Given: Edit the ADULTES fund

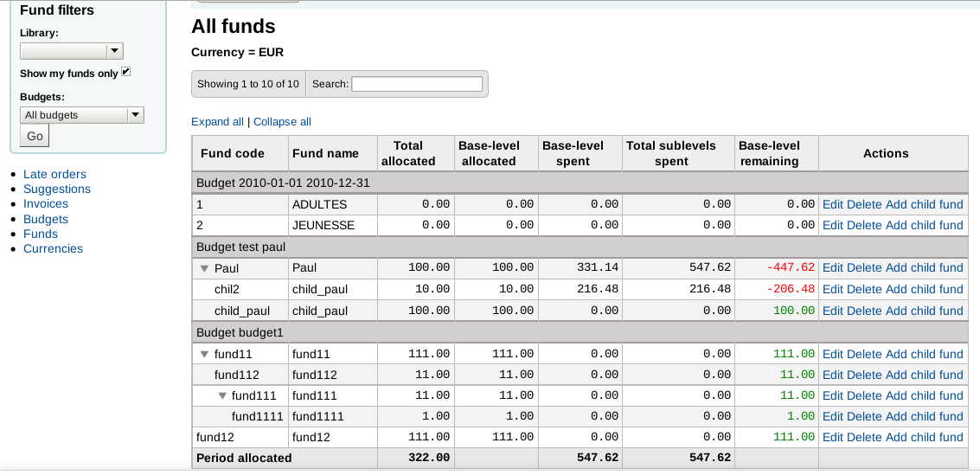Looking at the screenshot, I should pos(832,204).
